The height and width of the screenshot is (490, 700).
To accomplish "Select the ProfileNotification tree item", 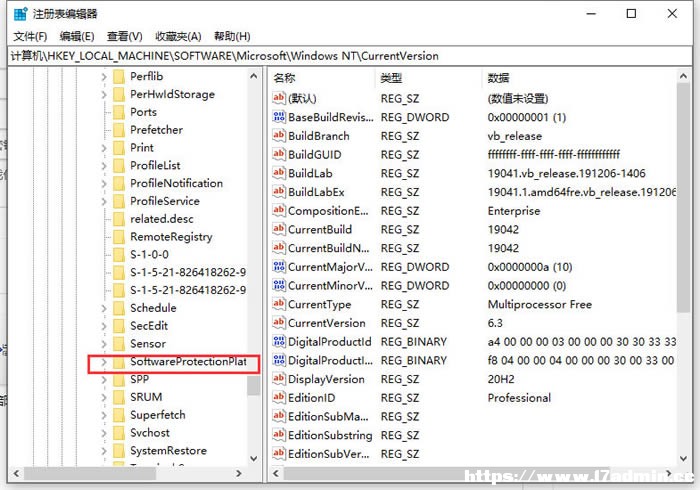I will 176,184.
